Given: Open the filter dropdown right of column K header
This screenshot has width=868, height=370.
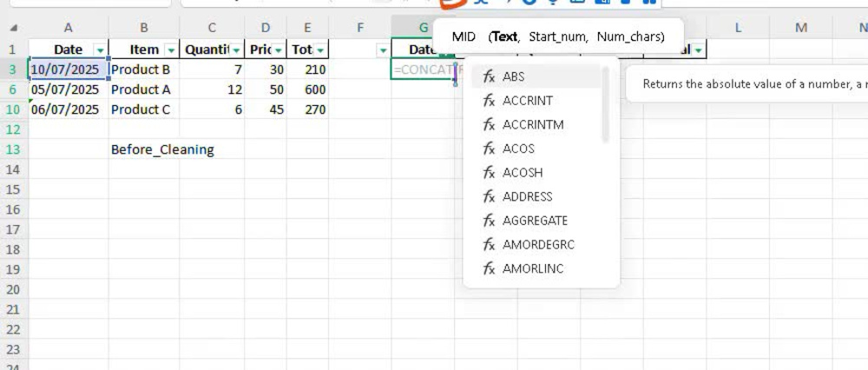Looking at the screenshot, I should click(699, 50).
